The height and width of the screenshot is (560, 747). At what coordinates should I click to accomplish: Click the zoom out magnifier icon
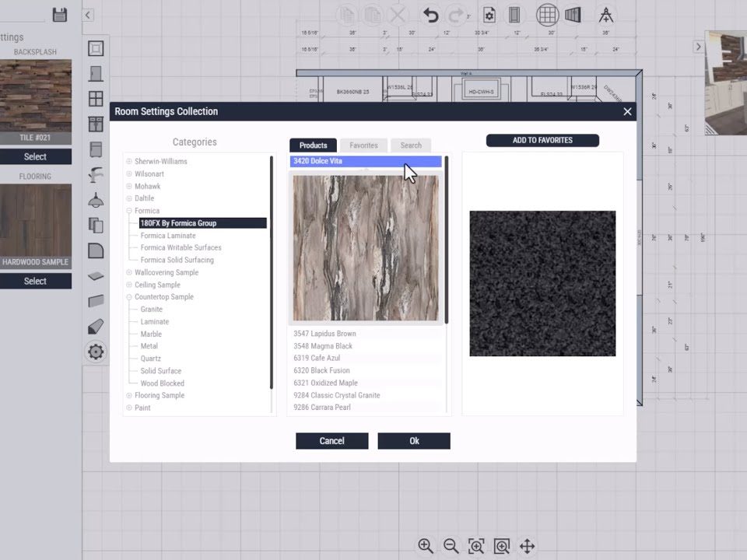click(451, 546)
